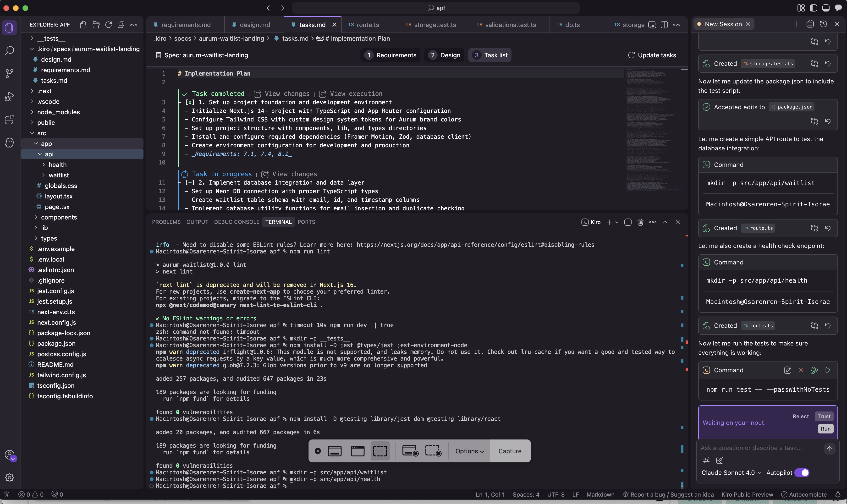Click the Update tasks button
The image size is (847, 504).
tap(652, 55)
